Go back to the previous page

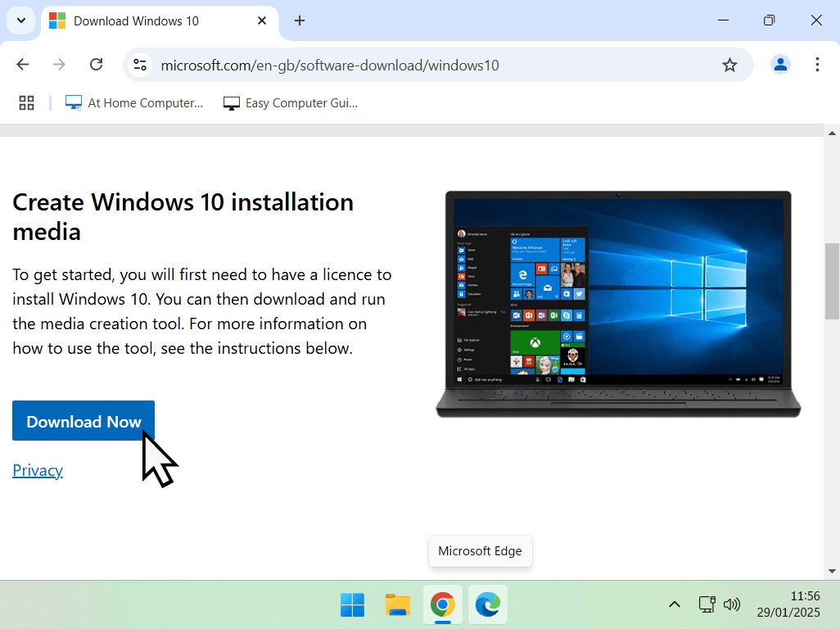pos(22,64)
